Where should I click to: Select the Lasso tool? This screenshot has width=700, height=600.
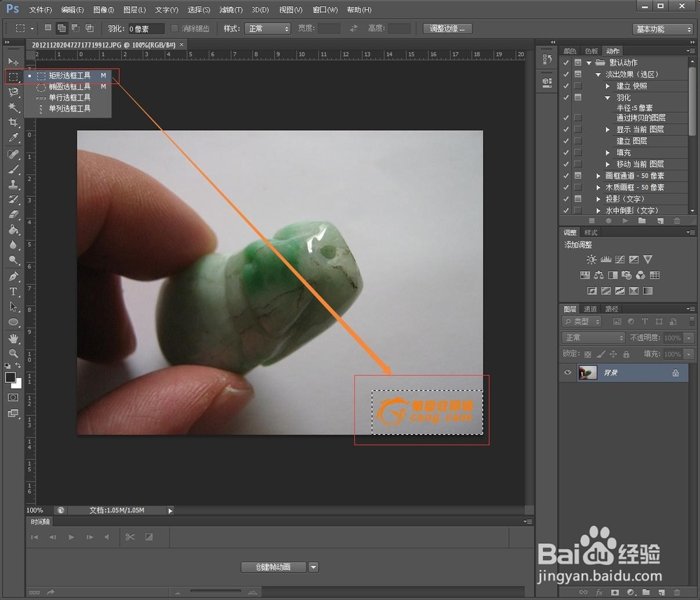pos(13,92)
